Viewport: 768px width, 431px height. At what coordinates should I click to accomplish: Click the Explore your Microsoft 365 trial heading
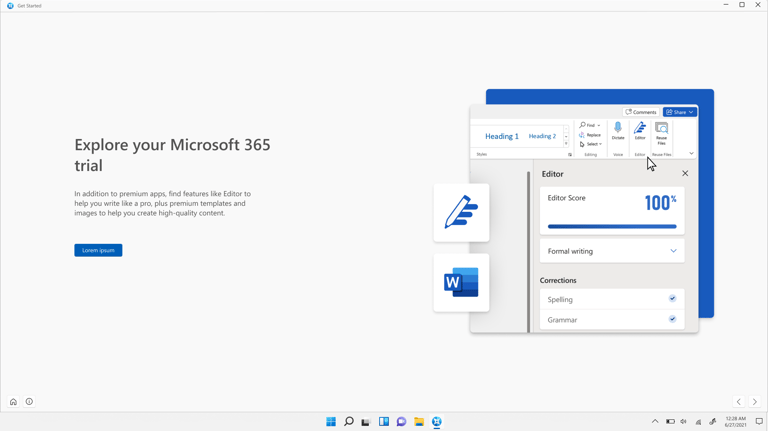pos(172,155)
